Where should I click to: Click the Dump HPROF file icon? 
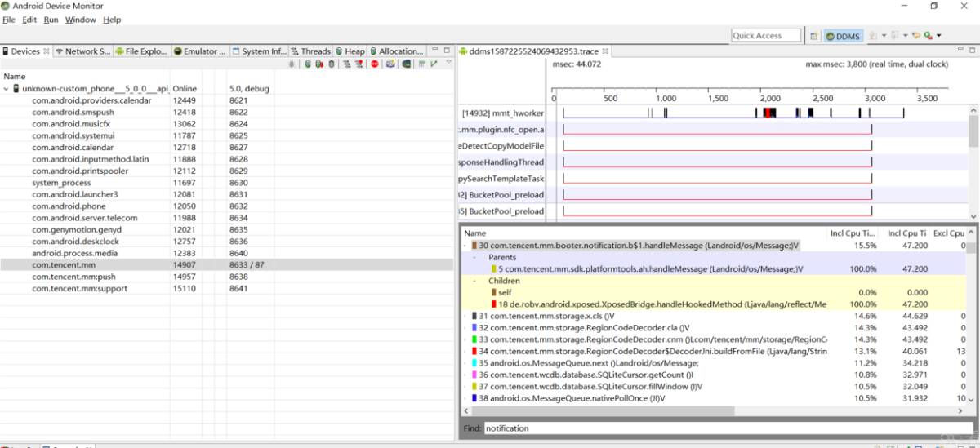click(x=319, y=64)
